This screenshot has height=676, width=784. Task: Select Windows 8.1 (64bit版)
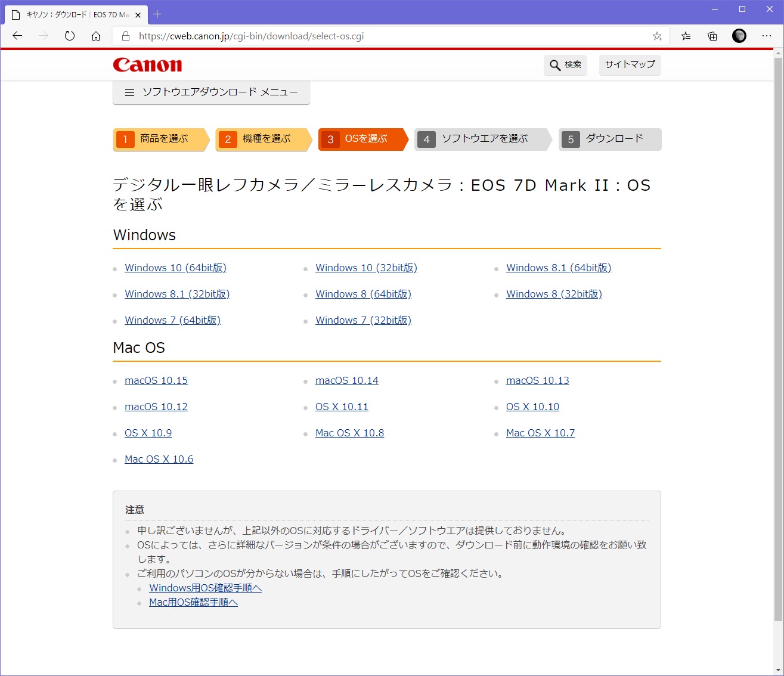[x=559, y=268]
